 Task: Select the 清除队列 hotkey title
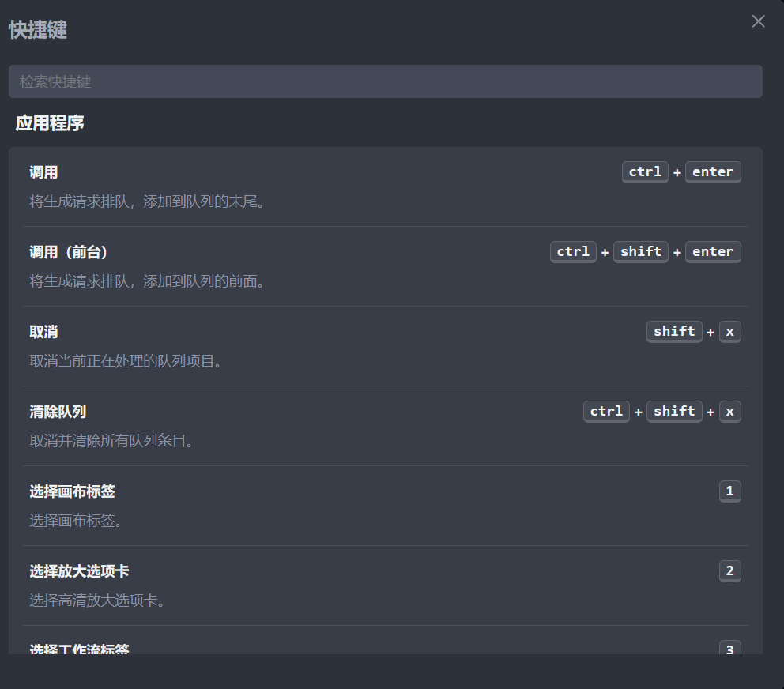[x=58, y=412]
